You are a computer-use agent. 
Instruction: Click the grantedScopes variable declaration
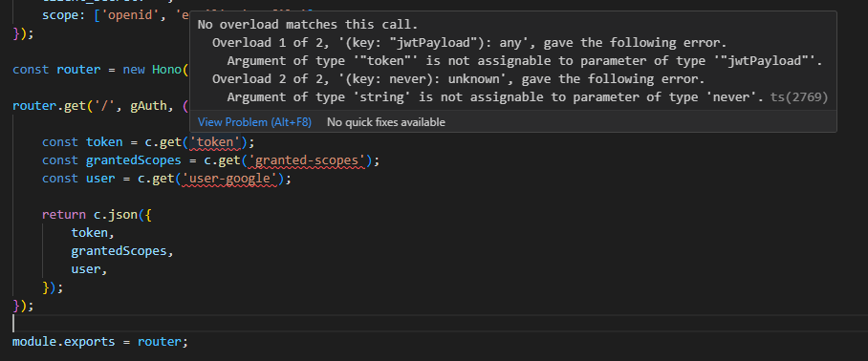[x=134, y=160]
